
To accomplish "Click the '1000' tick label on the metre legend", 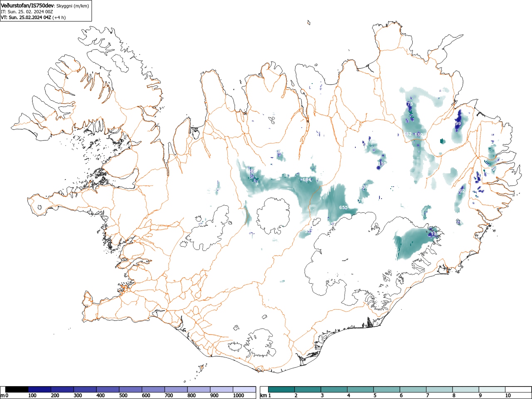I will (x=239, y=396).
